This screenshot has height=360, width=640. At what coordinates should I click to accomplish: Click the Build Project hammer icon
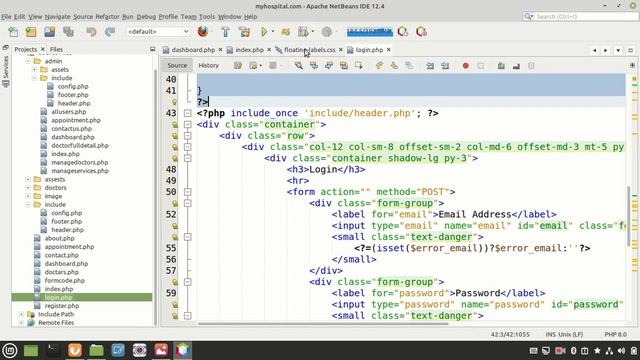pyautogui.click(x=225, y=31)
